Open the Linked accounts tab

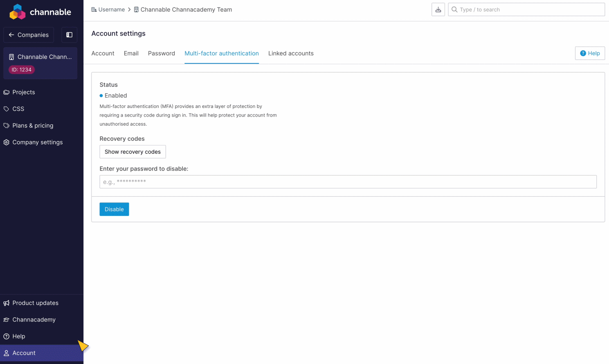click(291, 54)
